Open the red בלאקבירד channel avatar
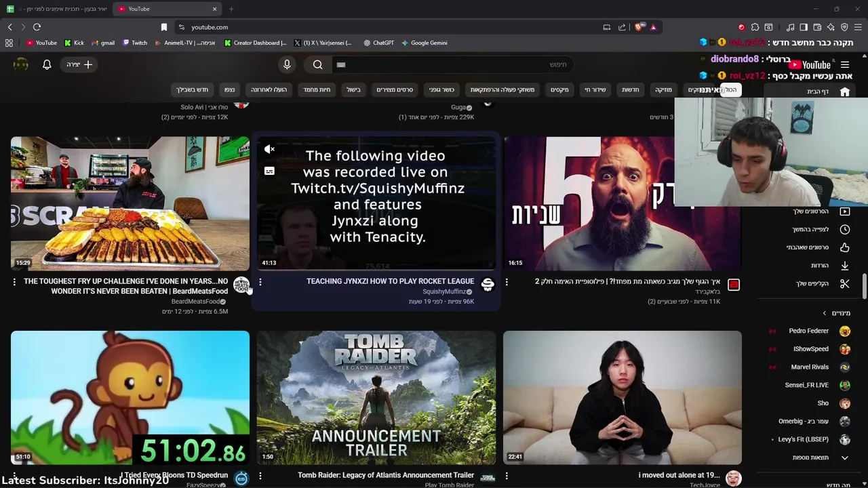 [733, 285]
